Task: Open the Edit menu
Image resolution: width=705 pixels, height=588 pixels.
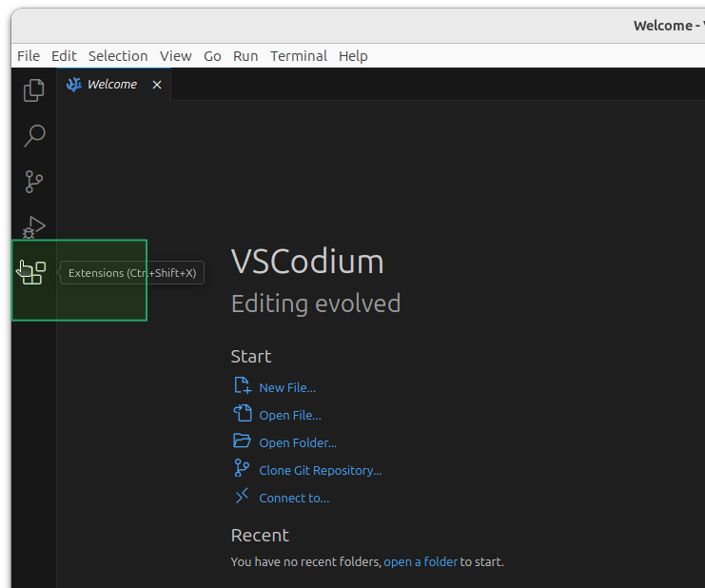Action: point(64,56)
